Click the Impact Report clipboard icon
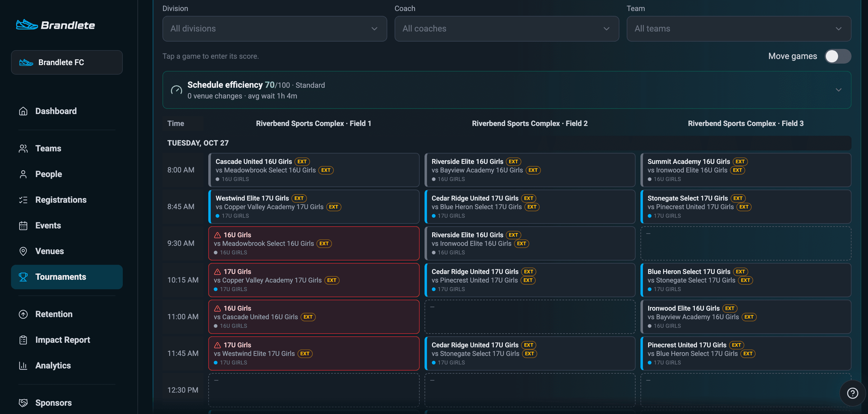 click(23, 340)
